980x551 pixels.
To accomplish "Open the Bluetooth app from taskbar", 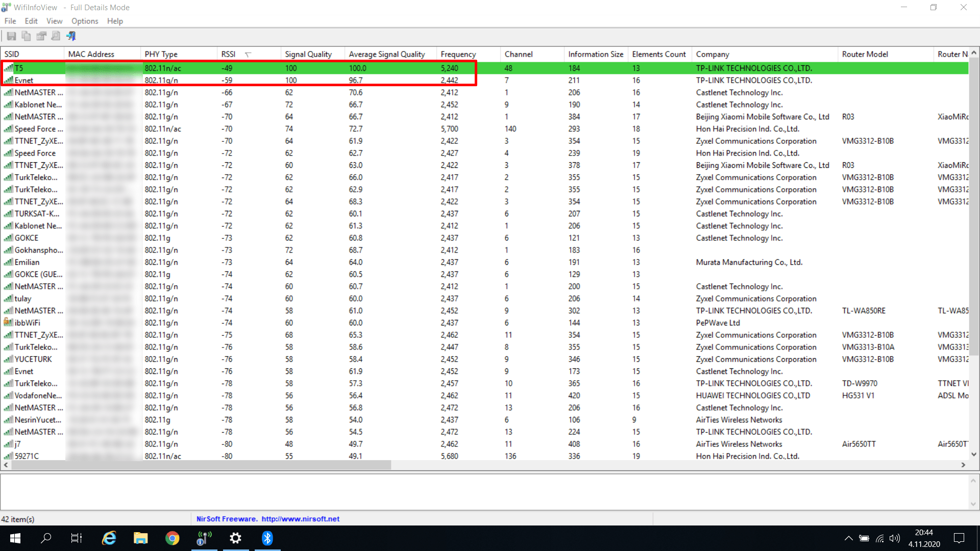I will tap(267, 538).
